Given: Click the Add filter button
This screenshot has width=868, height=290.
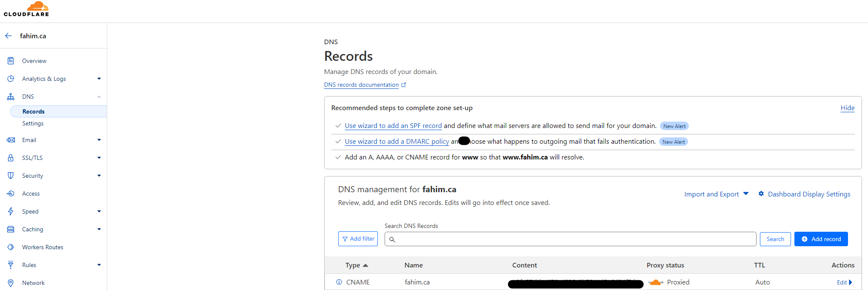Looking at the screenshot, I should tap(358, 239).
